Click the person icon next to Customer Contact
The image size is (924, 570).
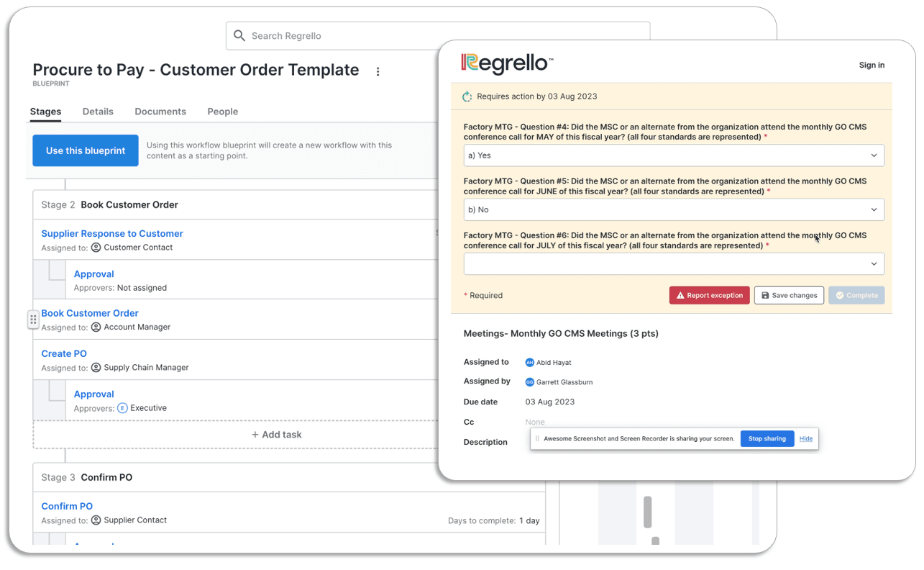click(x=96, y=248)
